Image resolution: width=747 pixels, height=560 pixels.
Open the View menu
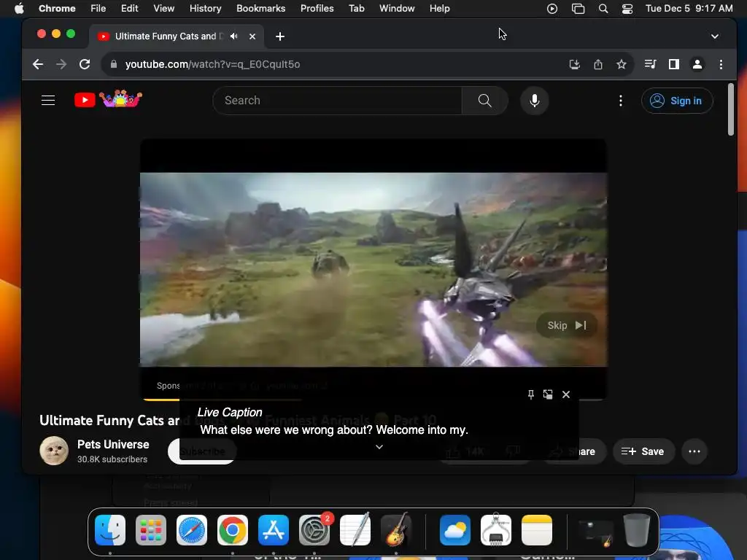163,8
